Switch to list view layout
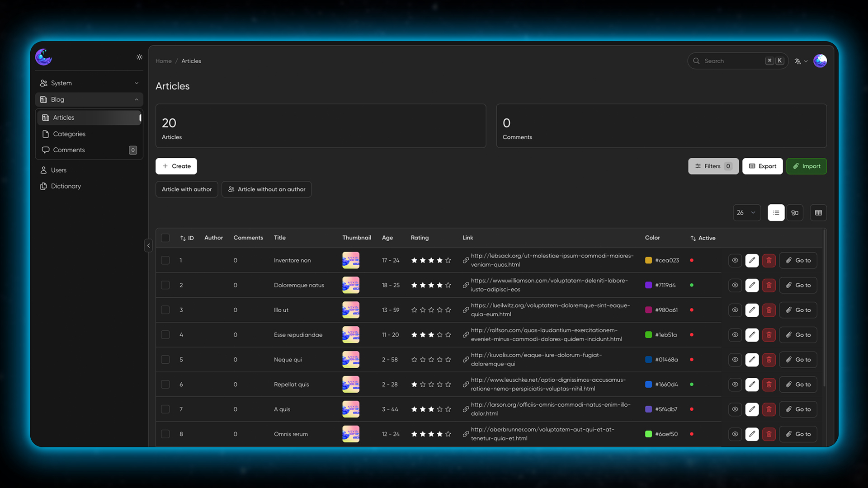This screenshot has width=868, height=488. 776,213
